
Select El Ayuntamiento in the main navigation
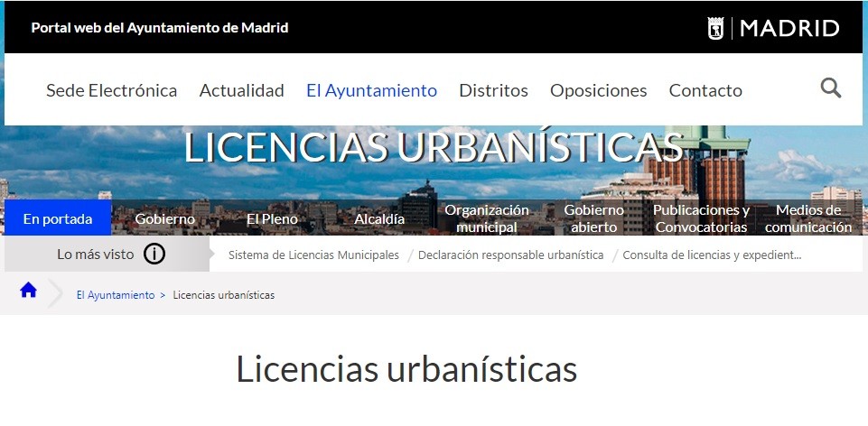[x=371, y=90]
